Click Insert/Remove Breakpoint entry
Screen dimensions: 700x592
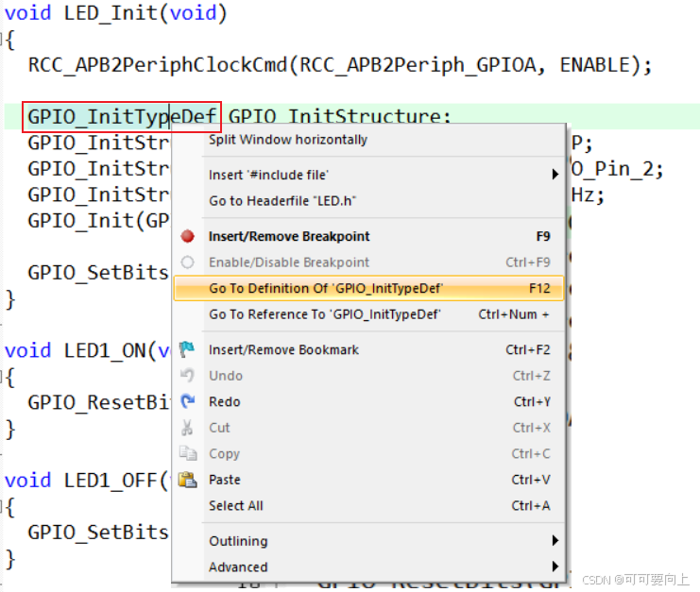[368, 236]
